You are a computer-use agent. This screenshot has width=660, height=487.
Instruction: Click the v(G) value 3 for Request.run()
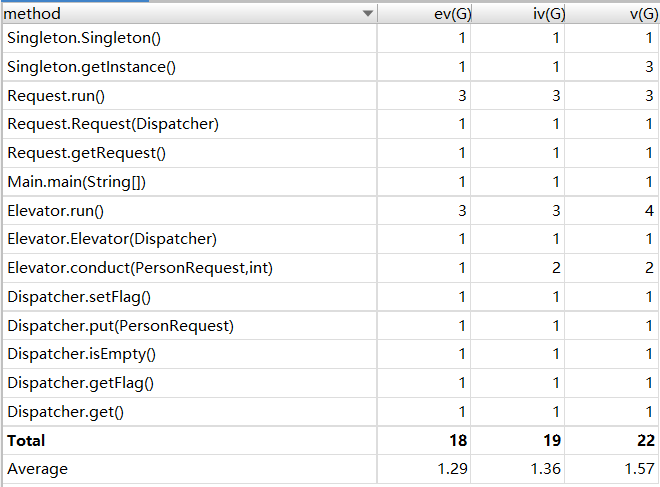pos(649,96)
